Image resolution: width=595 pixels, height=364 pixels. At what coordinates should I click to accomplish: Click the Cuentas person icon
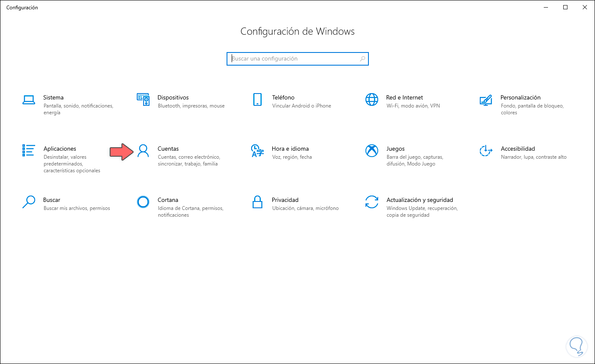(143, 151)
